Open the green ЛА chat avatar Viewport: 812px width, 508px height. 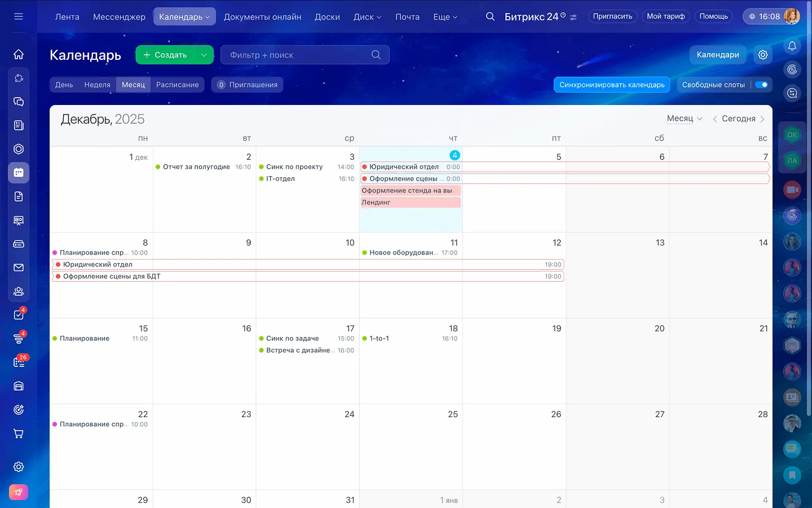792,160
